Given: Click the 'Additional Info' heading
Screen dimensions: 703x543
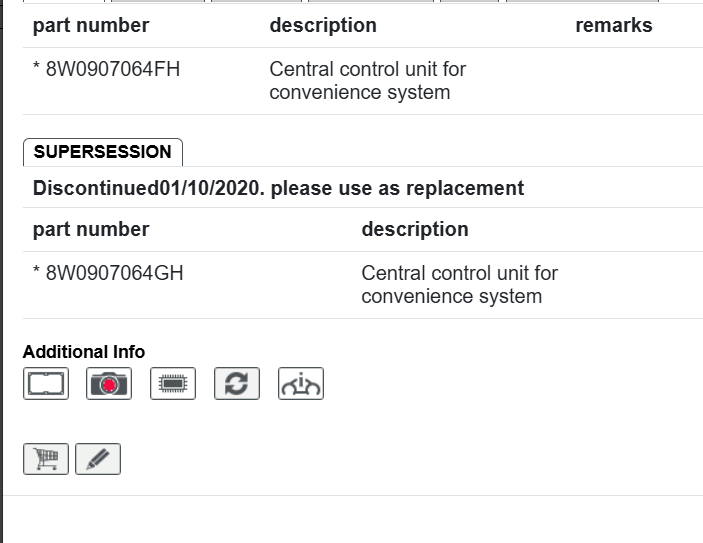Looking at the screenshot, I should click(84, 352).
